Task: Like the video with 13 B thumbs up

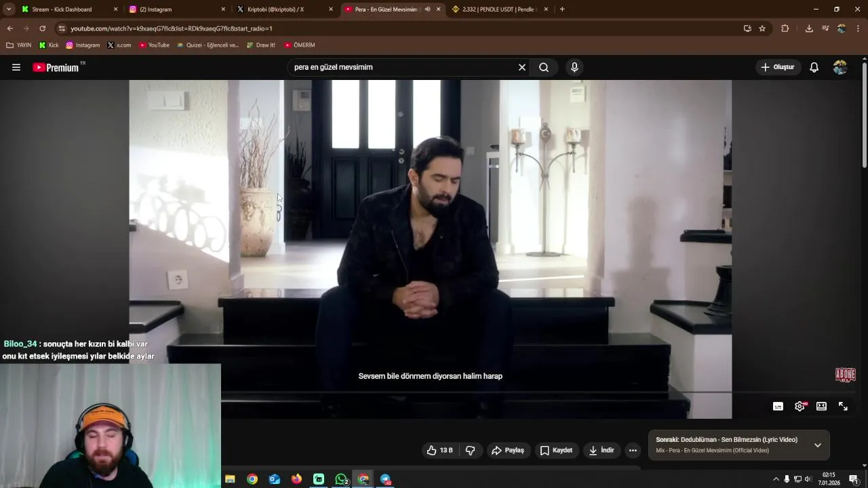Action: (439, 450)
